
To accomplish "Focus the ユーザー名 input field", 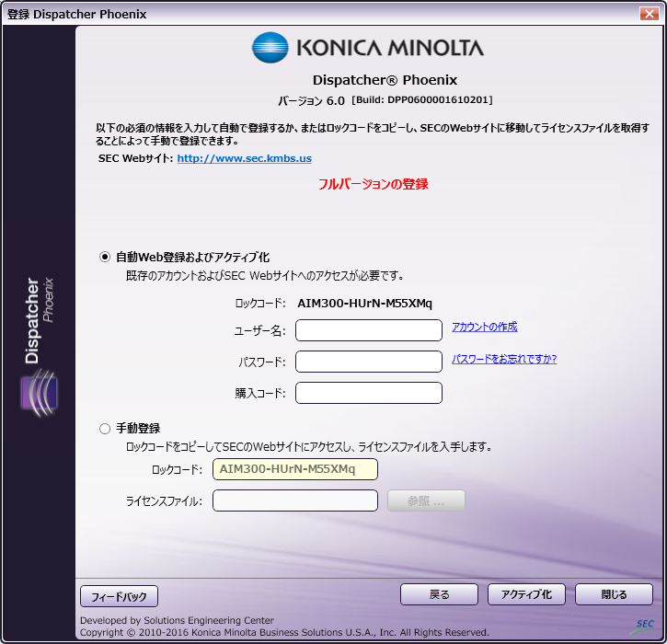I will (x=369, y=330).
